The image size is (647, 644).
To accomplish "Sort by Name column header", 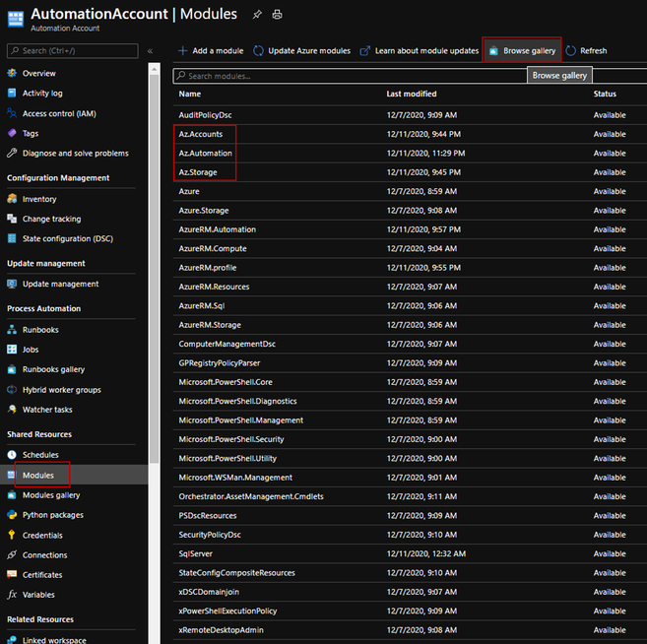I will [190, 94].
